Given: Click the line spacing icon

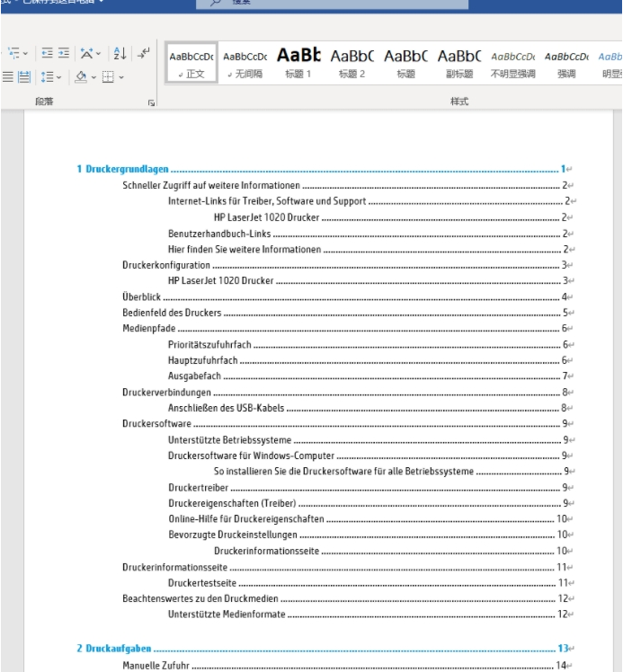Looking at the screenshot, I should pos(47,78).
